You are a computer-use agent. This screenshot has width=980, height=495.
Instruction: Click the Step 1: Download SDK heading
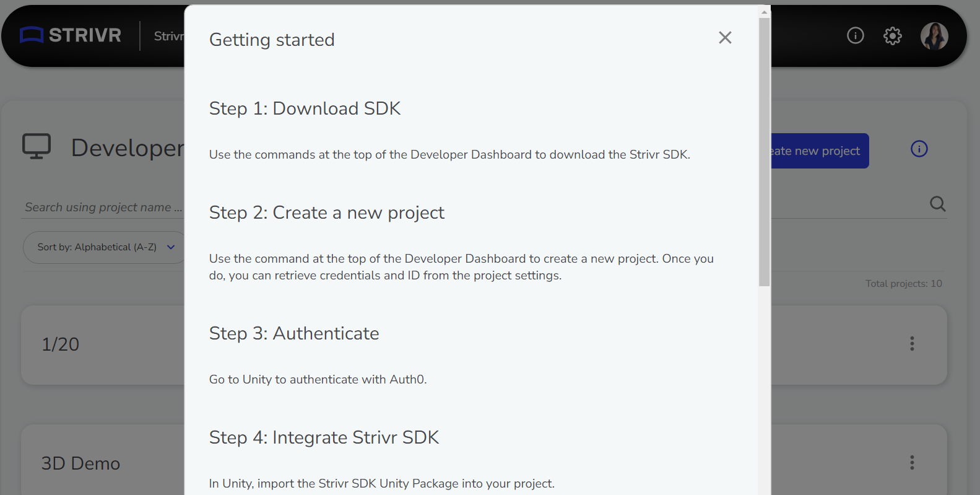(x=305, y=108)
